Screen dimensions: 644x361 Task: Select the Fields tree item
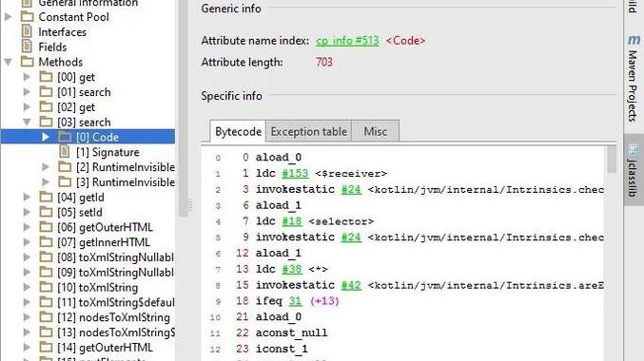coord(52,47)
